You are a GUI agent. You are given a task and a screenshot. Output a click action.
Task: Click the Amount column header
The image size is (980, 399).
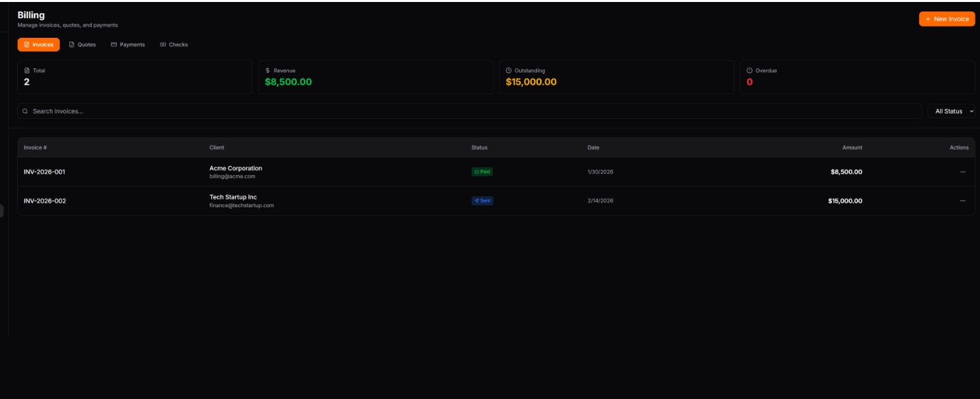[852, 147]
